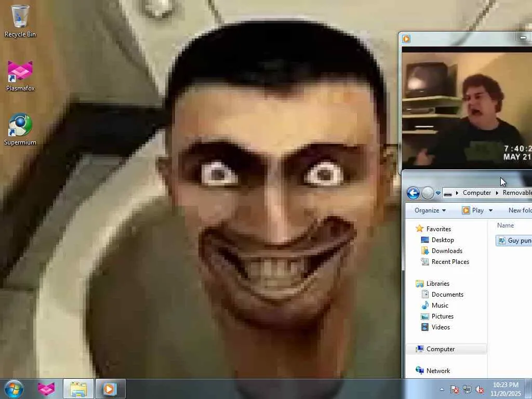Open the recent locations dropdown arrow
532x399 pixels.
438,193
